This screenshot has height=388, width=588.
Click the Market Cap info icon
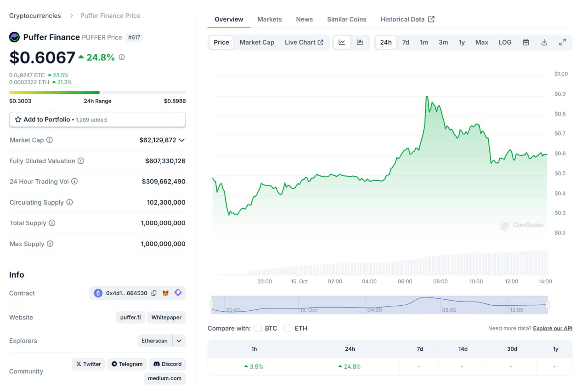coord(50,140)
